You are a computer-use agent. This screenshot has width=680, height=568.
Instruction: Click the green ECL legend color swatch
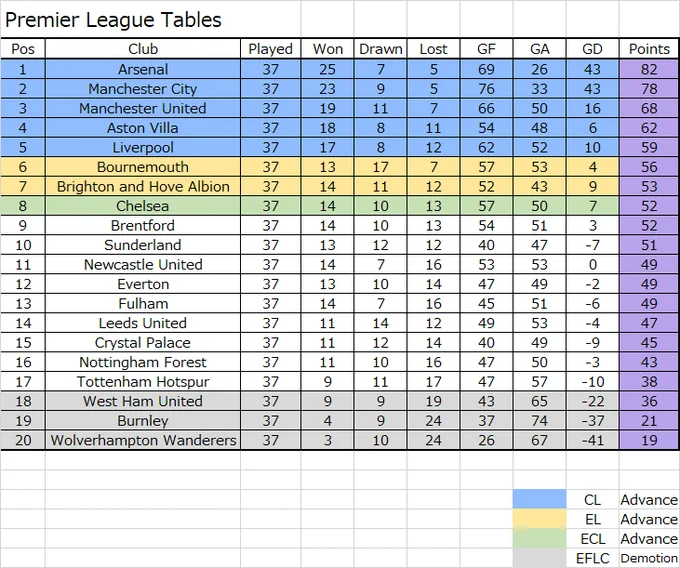point(539,539)
